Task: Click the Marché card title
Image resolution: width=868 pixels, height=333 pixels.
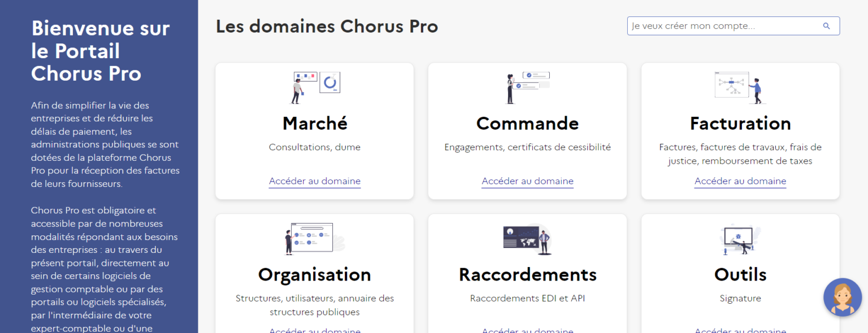Action: click(314, 123)
